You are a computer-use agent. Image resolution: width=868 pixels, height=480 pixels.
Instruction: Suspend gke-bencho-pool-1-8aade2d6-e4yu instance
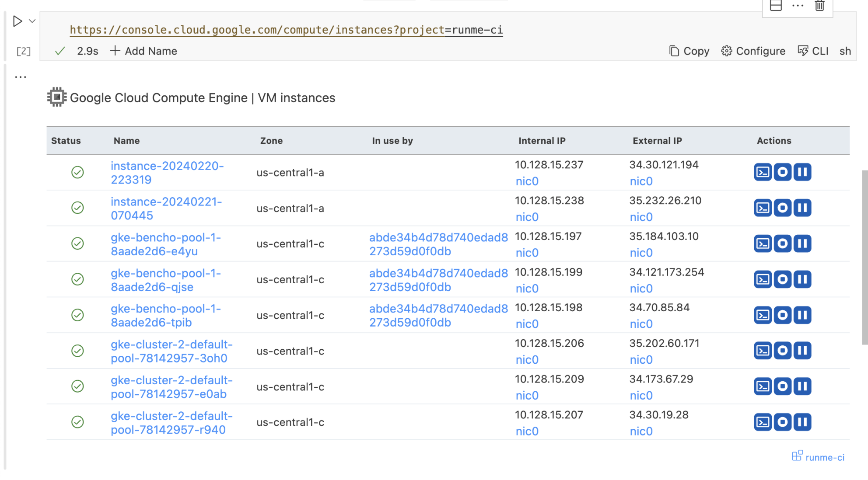click(x=802, y=243)
